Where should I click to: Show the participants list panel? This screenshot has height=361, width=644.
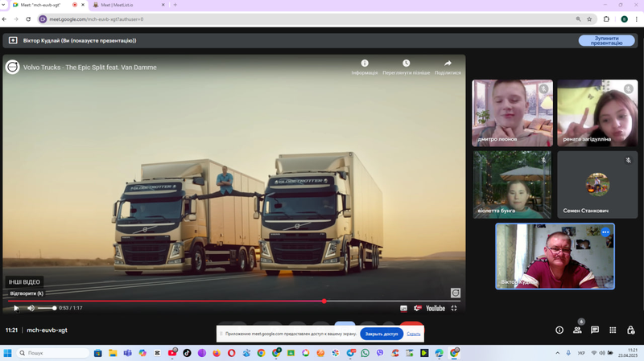coord(577,330)
